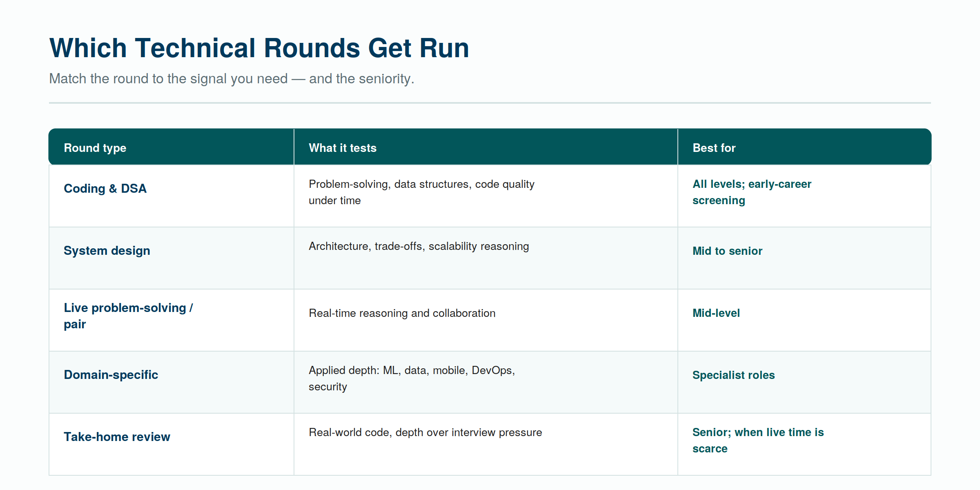Click the 'Real-world code, depth over interview pressure' cell
The height and width of the screenshot is (490, 980).
[425, 432]
